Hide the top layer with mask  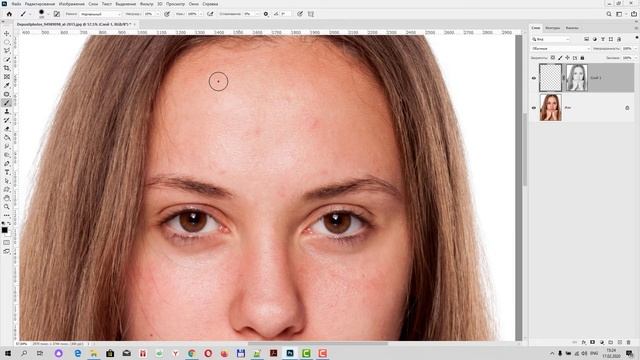tap(533, 78)
